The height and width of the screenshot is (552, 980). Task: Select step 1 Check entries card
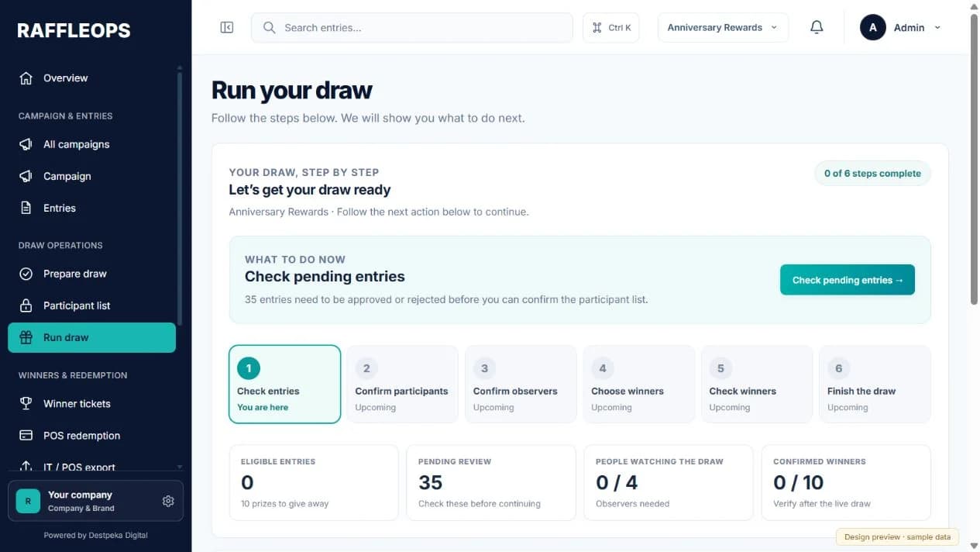pos(285,385)
